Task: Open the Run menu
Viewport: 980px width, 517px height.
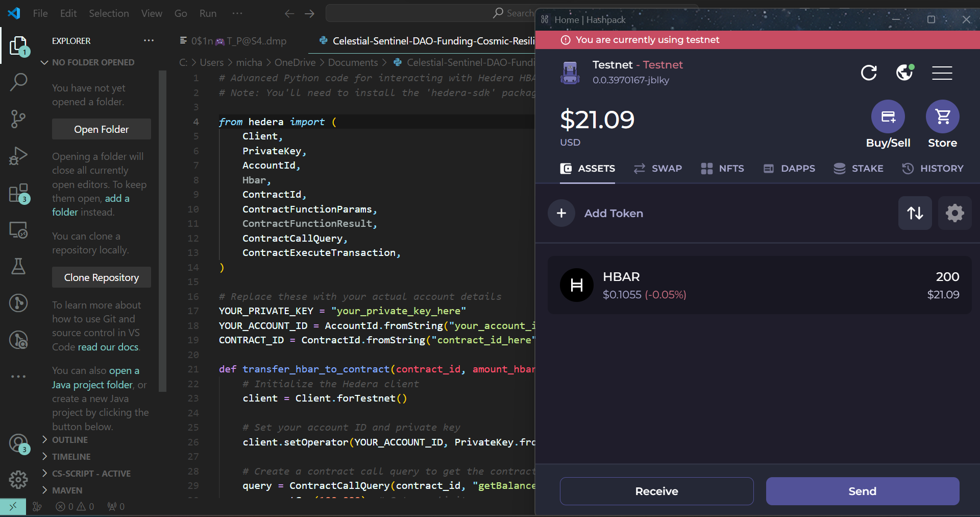Action: pyautogui.click(x=208, y=13)
